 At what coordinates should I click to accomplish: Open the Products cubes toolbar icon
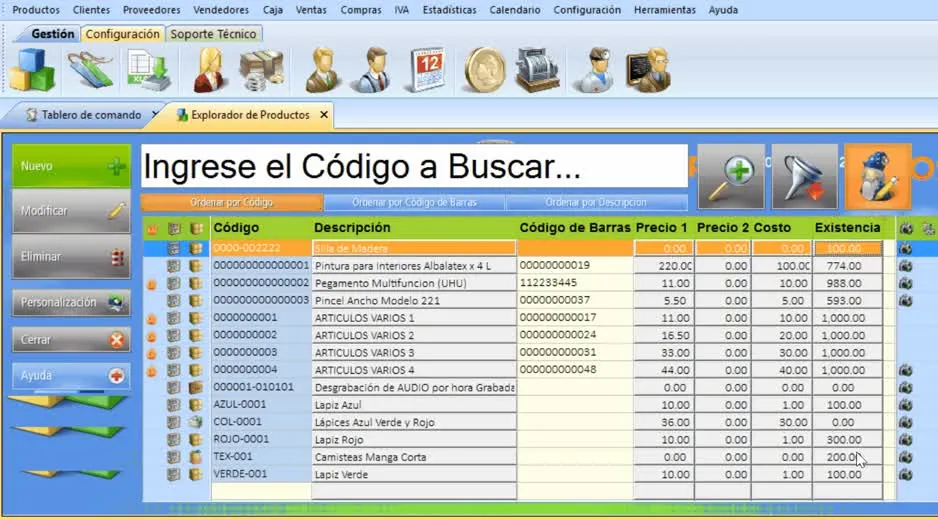coord(32,71)
